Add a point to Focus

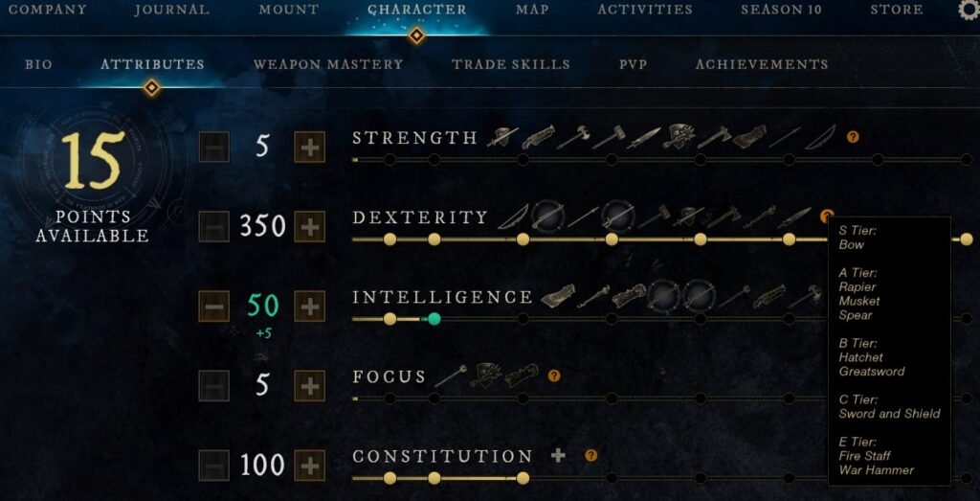pyautogui.click(x=309, y=386)
